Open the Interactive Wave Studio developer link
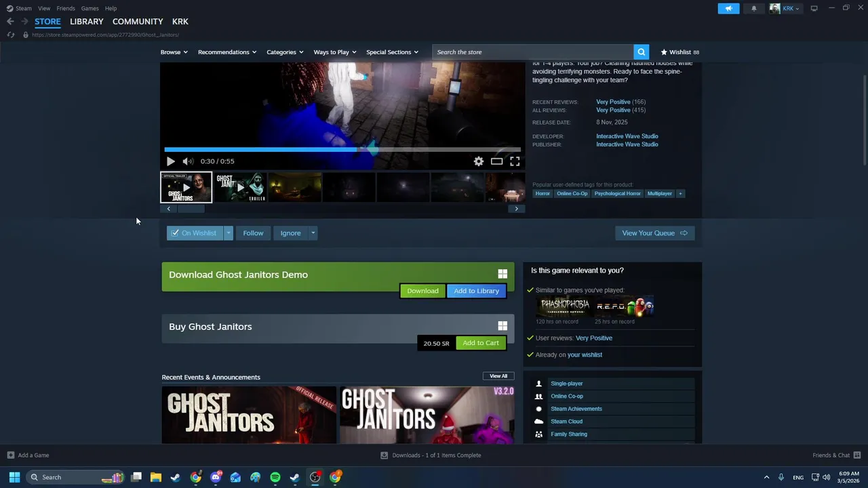Screen dimensions: 868x488 (627, 136)
